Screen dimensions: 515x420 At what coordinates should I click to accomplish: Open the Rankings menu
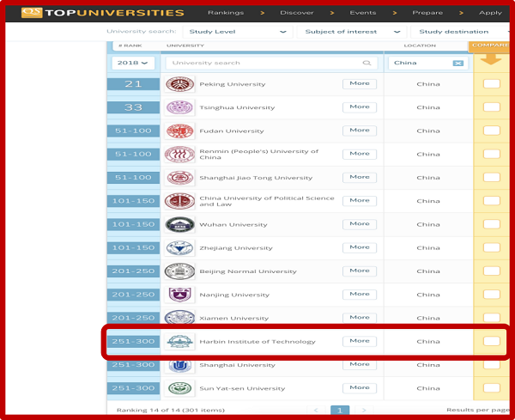click(x=226, y=13)
